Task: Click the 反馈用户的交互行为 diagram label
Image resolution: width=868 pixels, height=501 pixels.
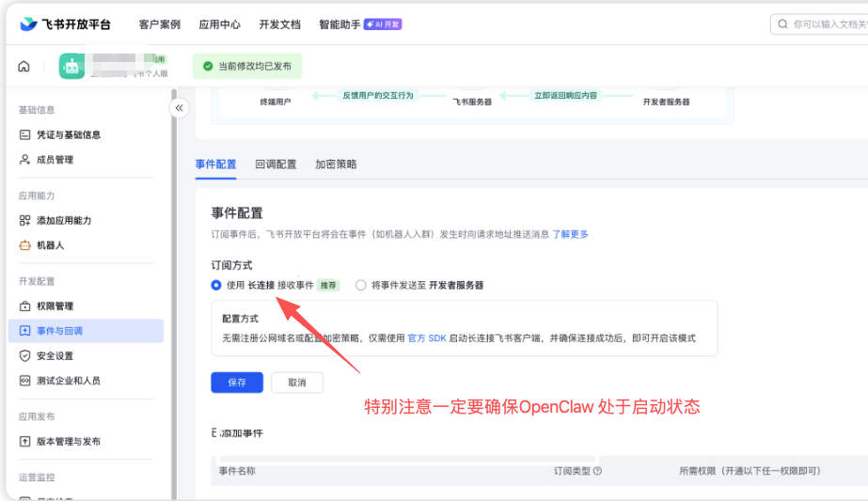Action: click(378, 95)
